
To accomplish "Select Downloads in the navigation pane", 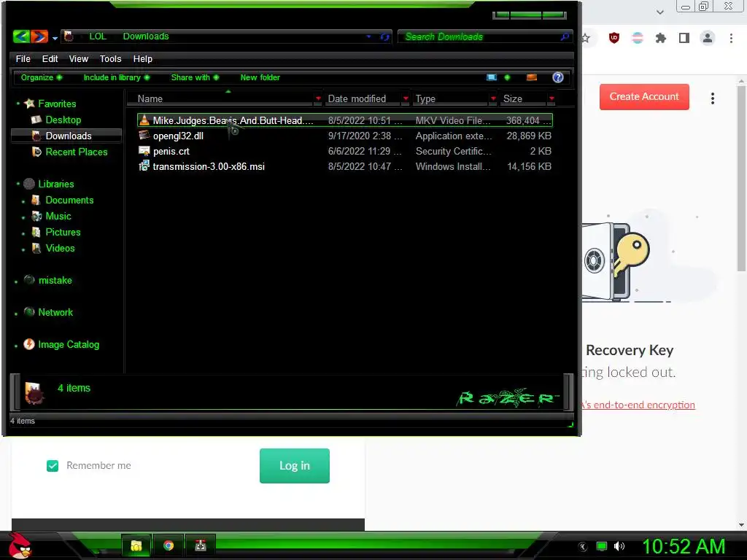I will pos(66,136).
